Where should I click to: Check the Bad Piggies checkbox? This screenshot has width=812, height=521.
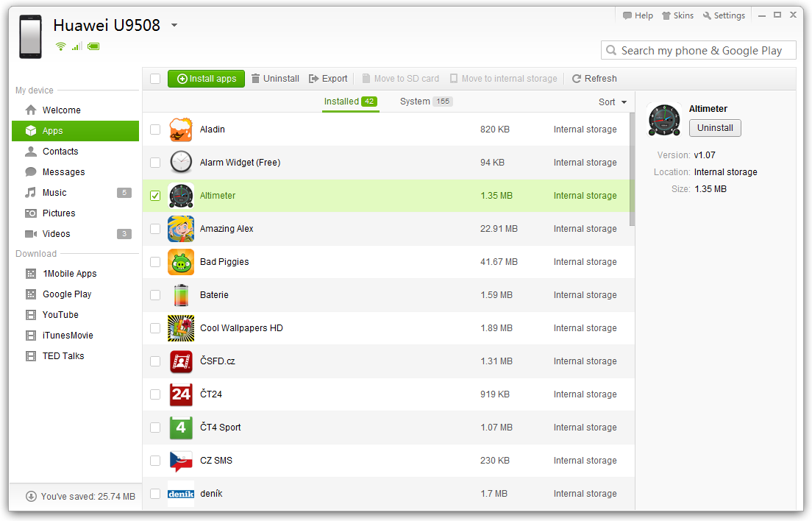click(x=155, y=262)
